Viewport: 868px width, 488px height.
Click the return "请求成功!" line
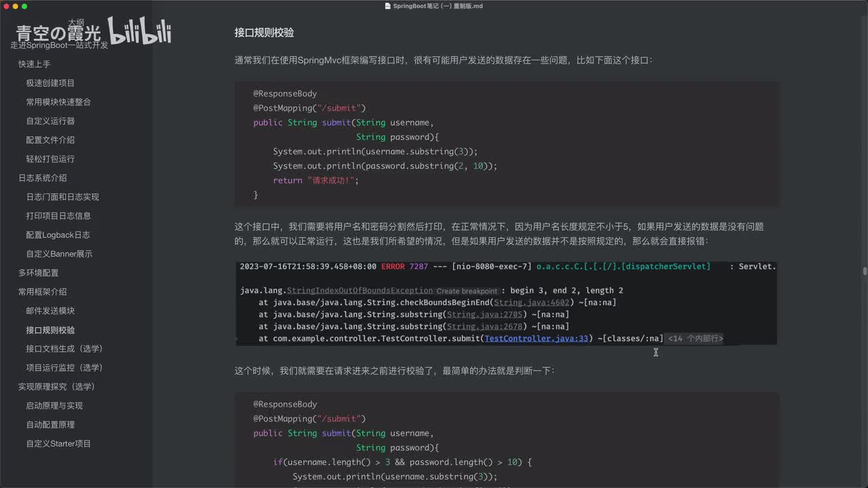(x=315, y=180)
